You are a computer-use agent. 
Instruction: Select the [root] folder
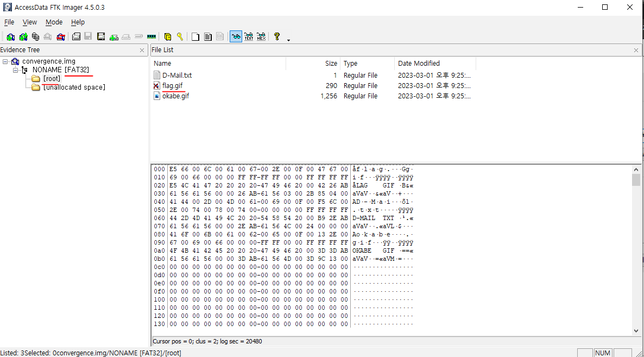[x=52, y=78]
